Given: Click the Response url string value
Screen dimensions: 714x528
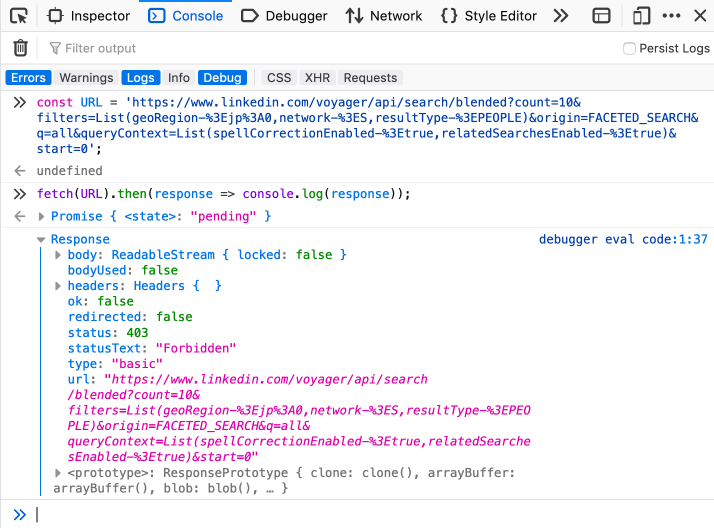Looking at the screenshot, I should [x=299, y=418].
